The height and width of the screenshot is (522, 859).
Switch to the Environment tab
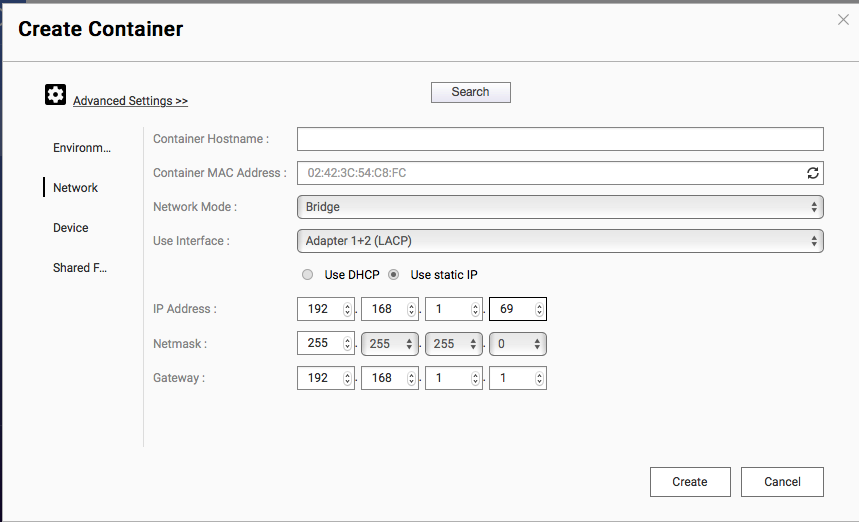click(x=81, y=148)
